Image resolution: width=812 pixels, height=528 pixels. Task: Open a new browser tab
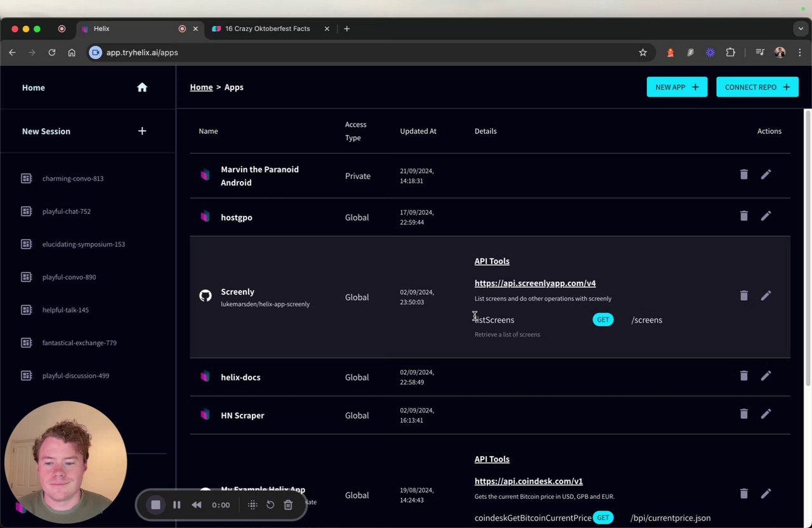click(346, 29)
